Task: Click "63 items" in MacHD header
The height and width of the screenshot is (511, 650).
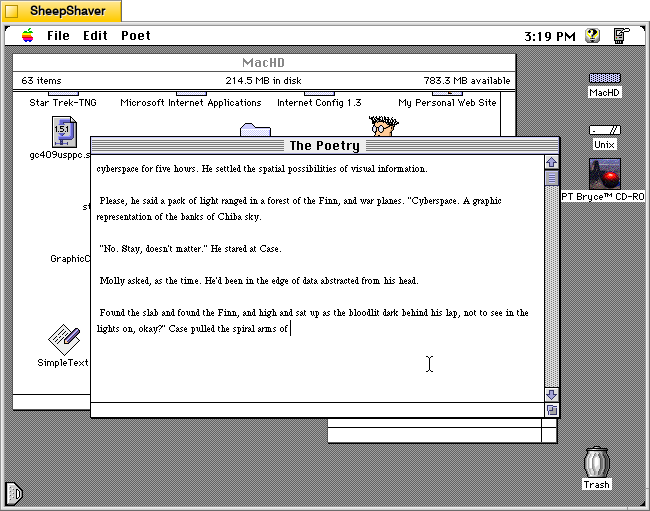Action: coord(41,81)
